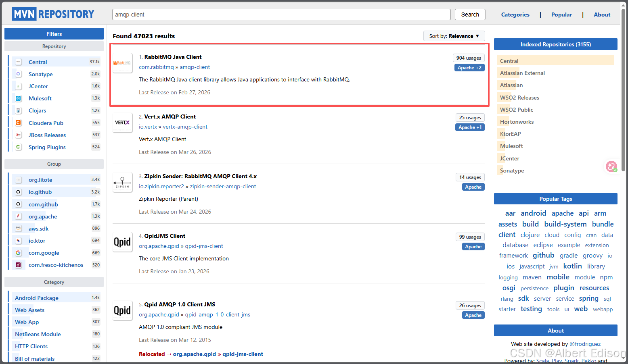Image resolution: width=628 pixels, height=364 pixels.
Task: Select the build-system popular tag
Action: (565, 224)
